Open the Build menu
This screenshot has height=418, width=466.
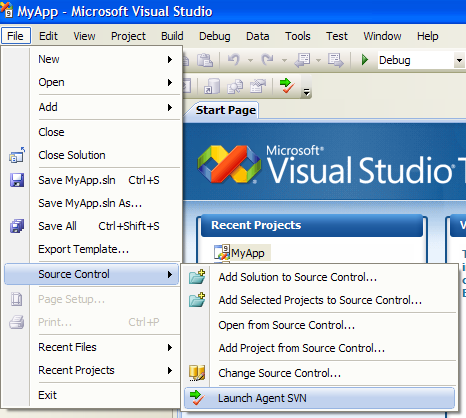click(x=172, y=36)
